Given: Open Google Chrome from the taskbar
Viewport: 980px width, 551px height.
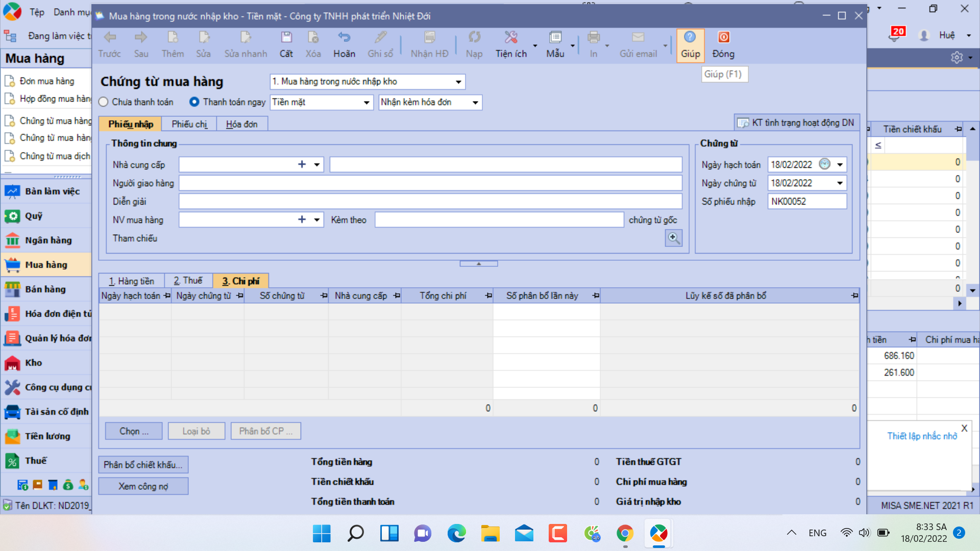Looking at the screenshot, I should (625, 534).
